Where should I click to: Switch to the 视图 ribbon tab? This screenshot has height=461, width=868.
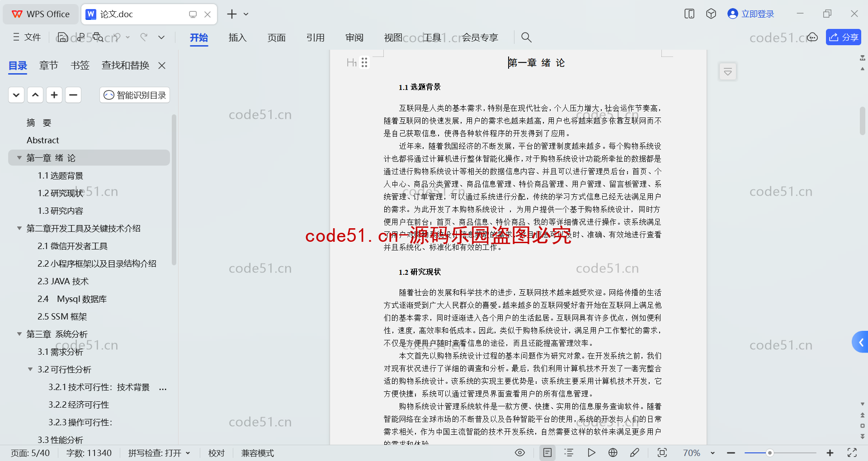point(393,38)
